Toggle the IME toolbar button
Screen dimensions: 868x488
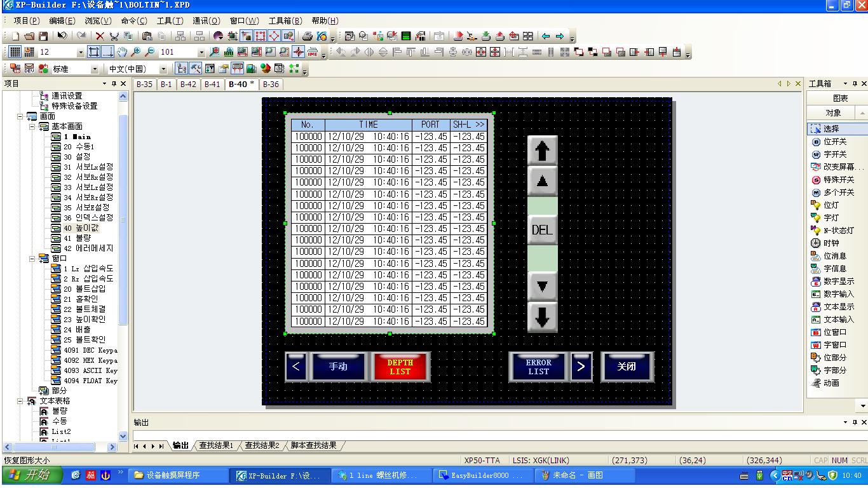pyautogui.click(x=313, y=53)
